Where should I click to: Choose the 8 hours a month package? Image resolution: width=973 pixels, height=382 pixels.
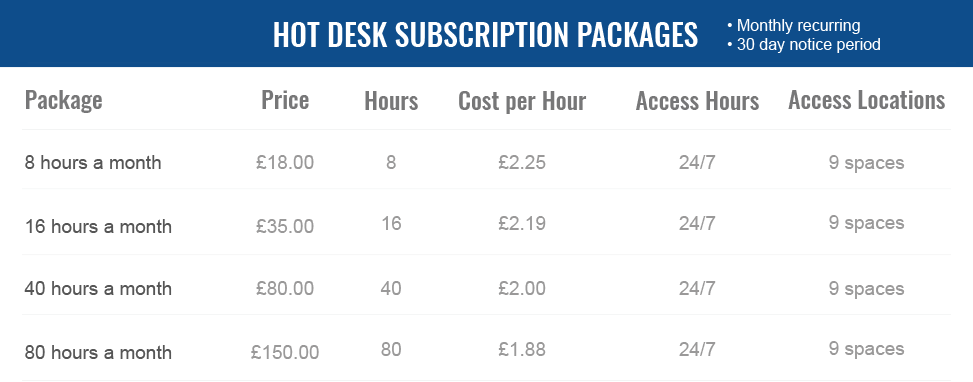point(93,162)
